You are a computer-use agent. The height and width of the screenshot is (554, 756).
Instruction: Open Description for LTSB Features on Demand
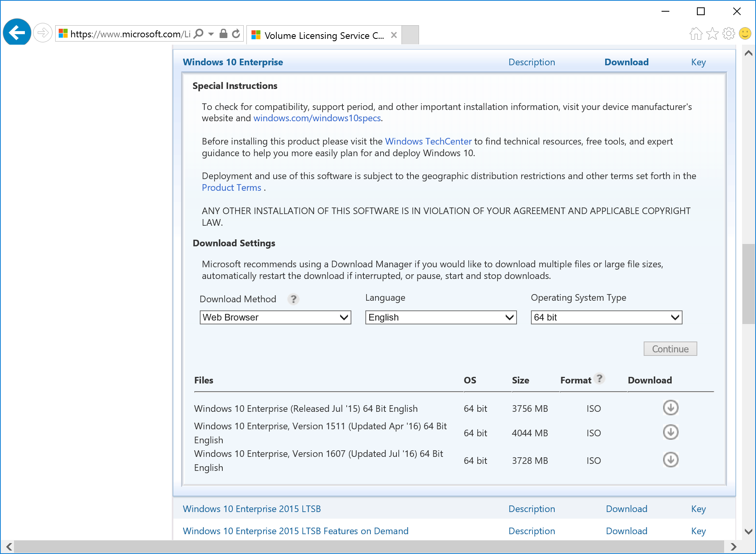[532, 531]
